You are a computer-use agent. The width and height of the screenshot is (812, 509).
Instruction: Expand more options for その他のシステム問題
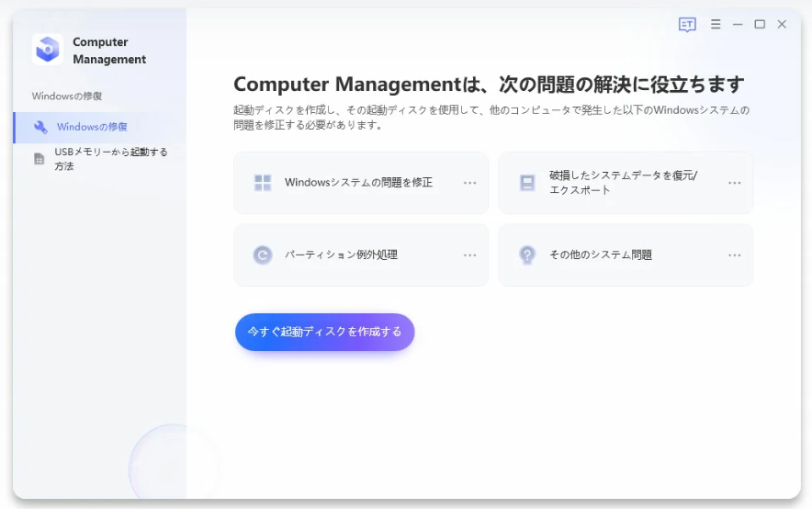(x=734, y=255)
